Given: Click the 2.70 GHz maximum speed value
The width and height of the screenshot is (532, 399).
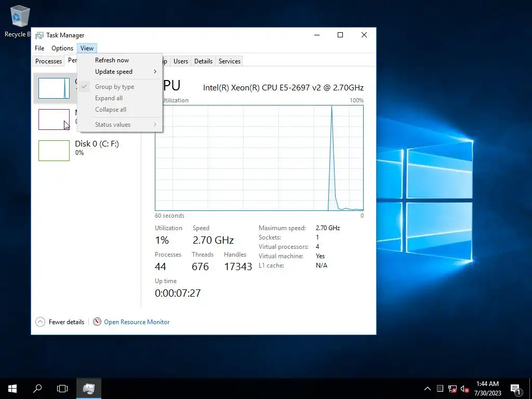Looking at the screenshot, I should coord(328,228).
